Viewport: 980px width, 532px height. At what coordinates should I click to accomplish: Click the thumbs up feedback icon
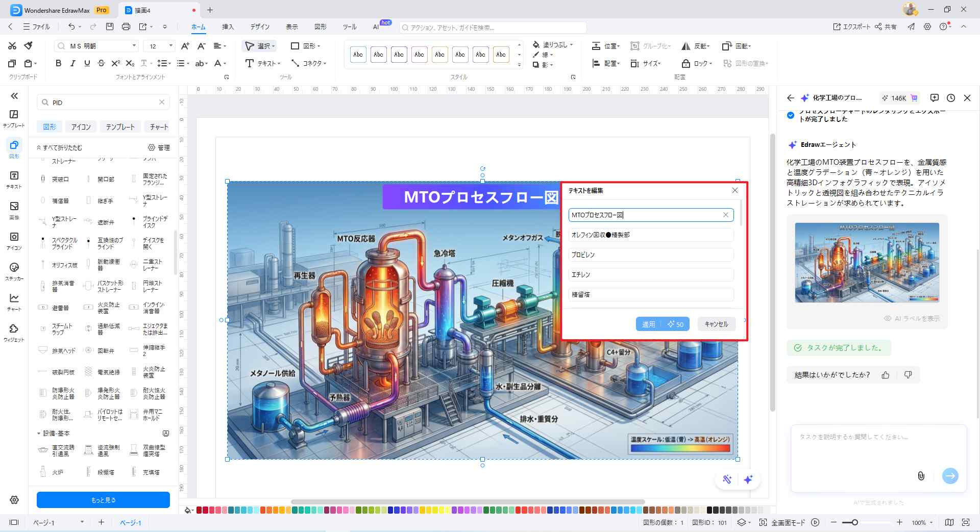click(886, 375)
